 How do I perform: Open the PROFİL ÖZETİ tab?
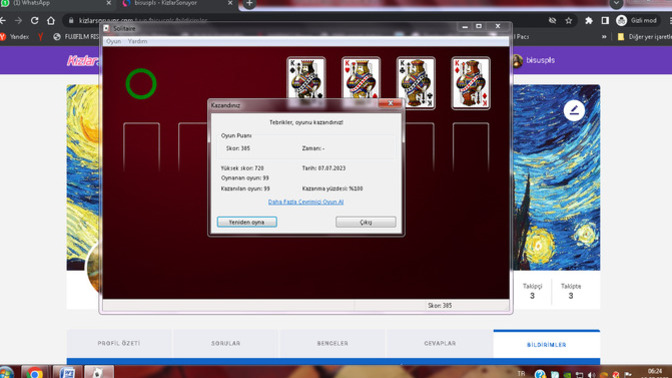tap(119, 343)
